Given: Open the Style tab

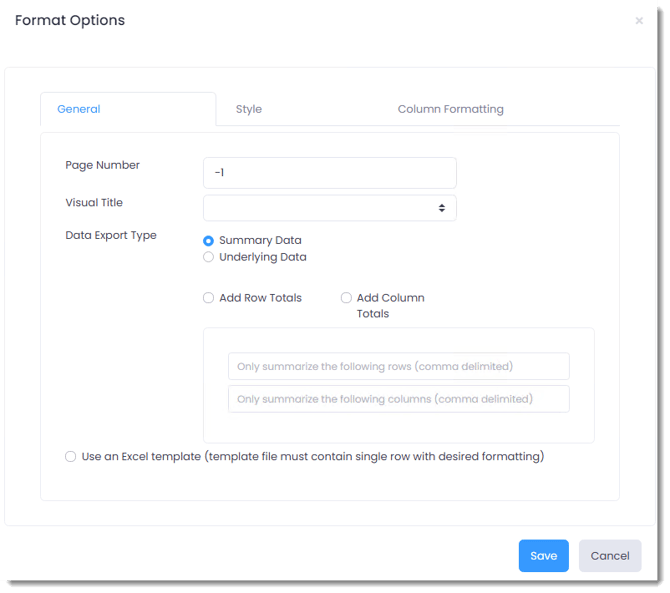Looking at the screenshot, I should point(249,109).
